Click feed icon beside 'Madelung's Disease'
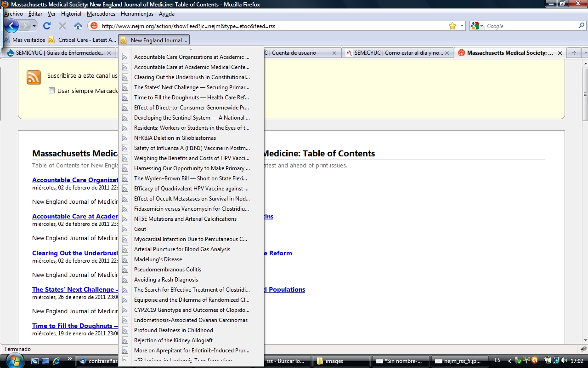The image size is (588, 368). (x=125, y=259)
